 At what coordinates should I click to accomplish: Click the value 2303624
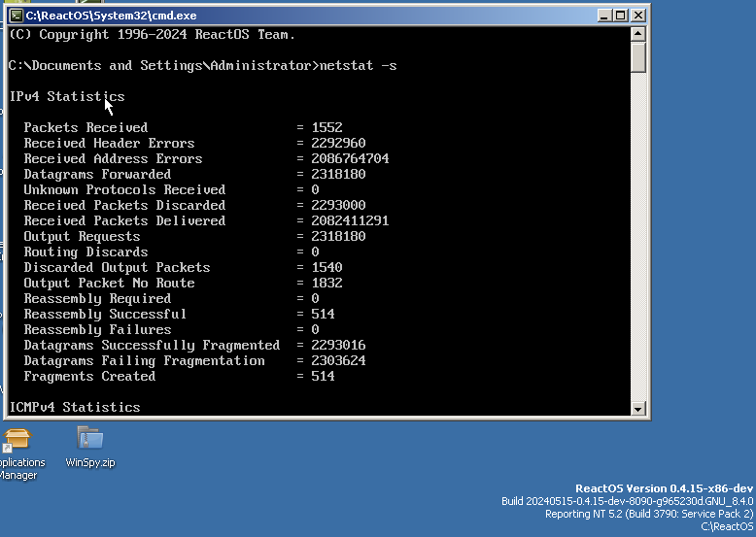(x=338, y=360)
